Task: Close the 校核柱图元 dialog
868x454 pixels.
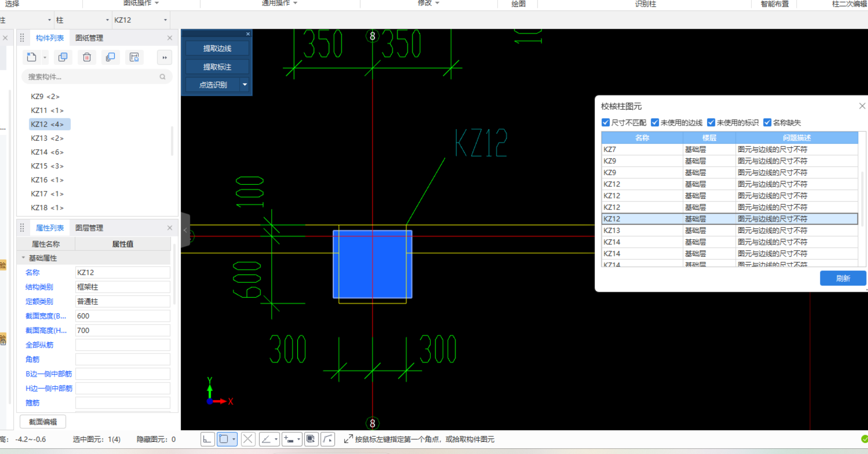Action: click(x=862, y=106)
